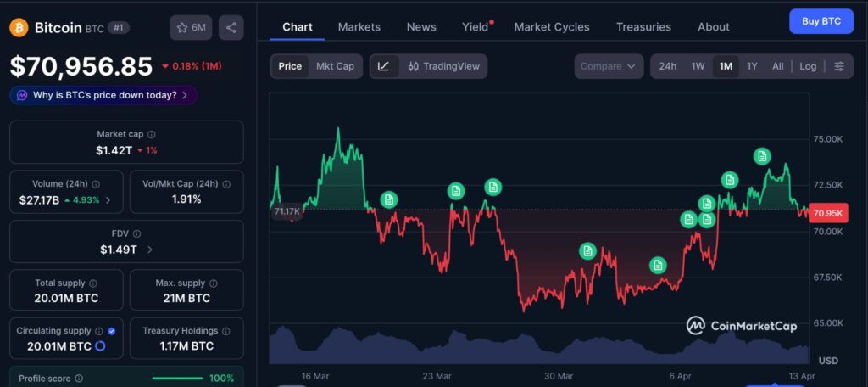Open the Market Cycles tab
Viewport: 868px width, 387px height.
[552, 27]
